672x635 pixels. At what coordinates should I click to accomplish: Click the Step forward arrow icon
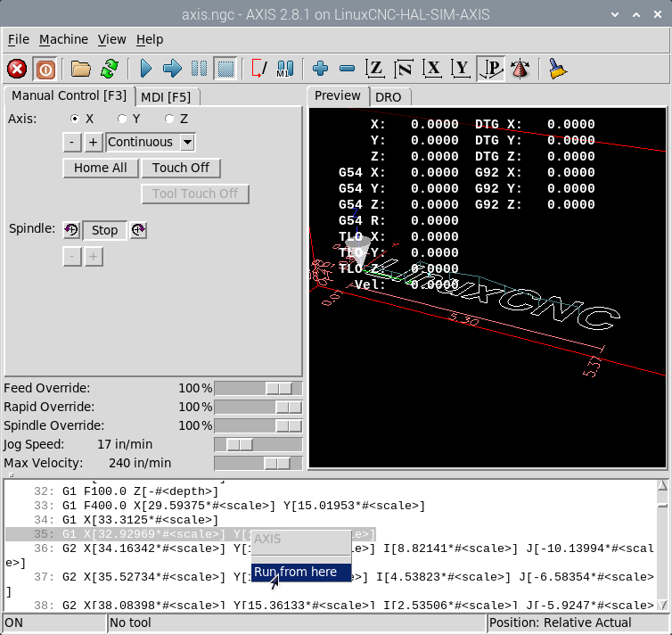coord(173,69)
